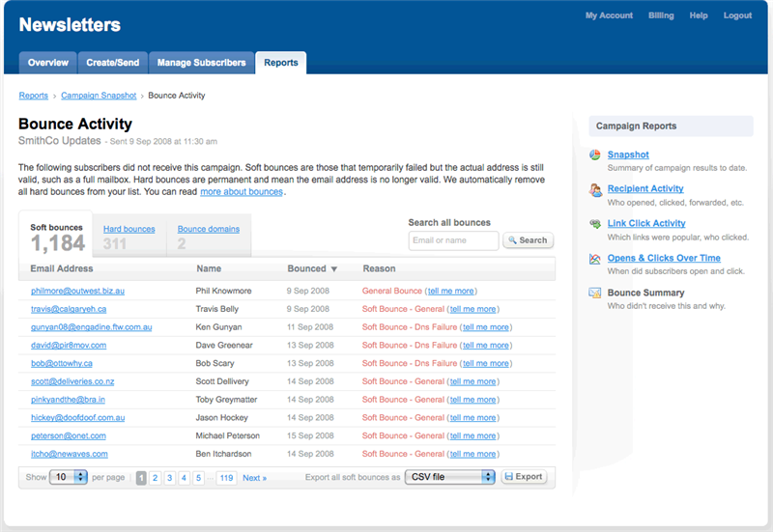Go to page 3 of results

pos(169,478)
